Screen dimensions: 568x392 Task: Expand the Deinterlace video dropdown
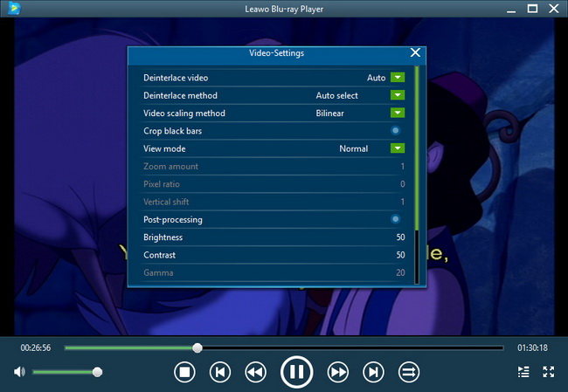(x=398, y=78)
